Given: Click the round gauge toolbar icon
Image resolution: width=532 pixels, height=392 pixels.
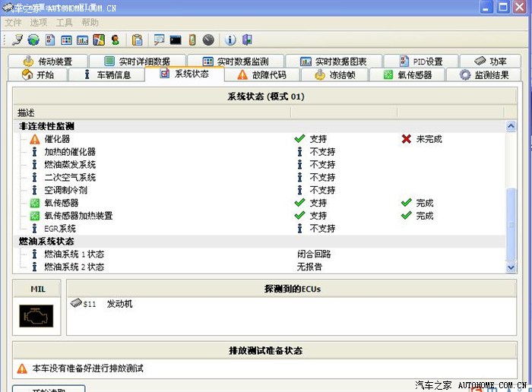Looking at the screenshot, I should (208, 40).
